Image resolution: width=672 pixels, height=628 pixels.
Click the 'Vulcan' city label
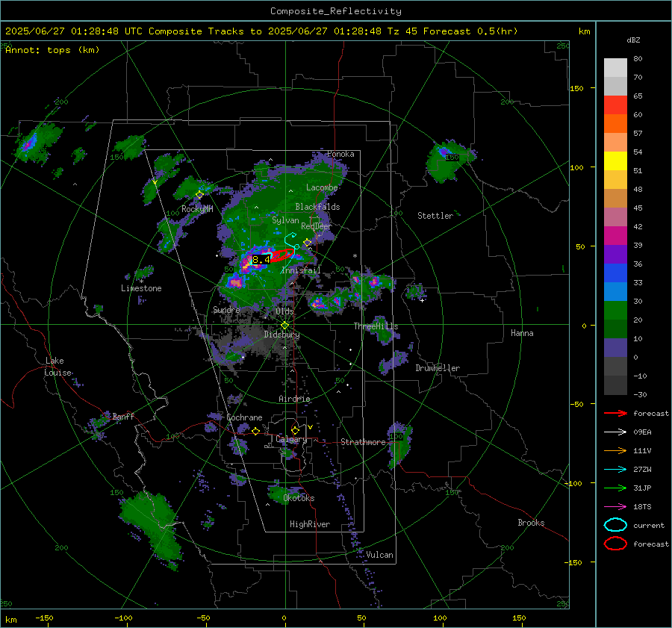[379, 555]
